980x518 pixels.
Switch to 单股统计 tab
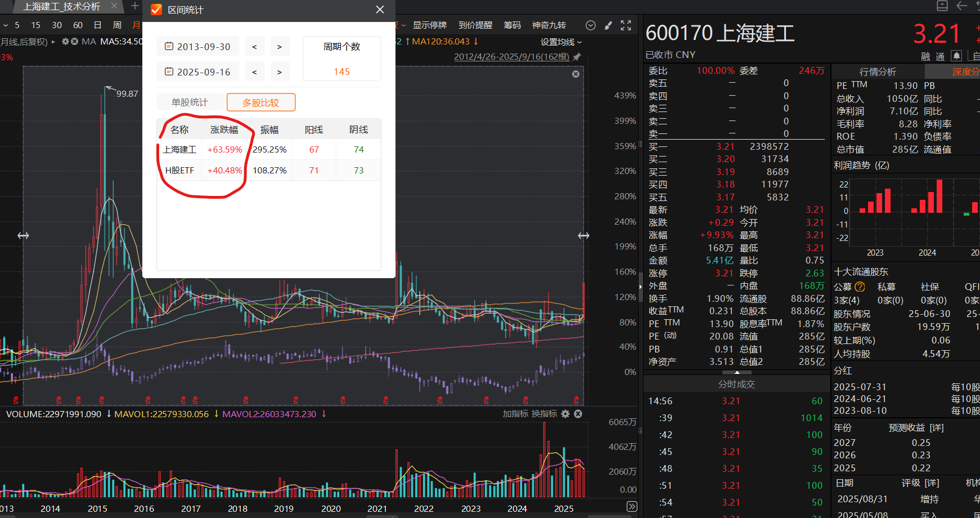pos(190,102)
